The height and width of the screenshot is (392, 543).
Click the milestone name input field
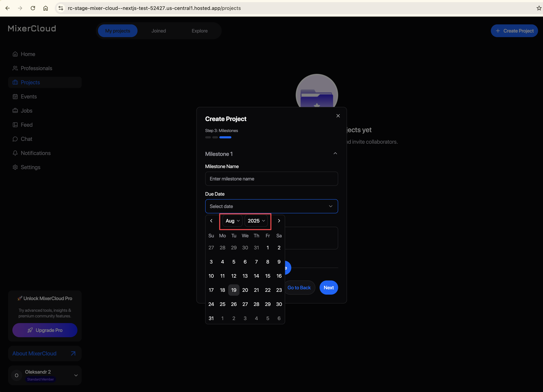point(271,179)
